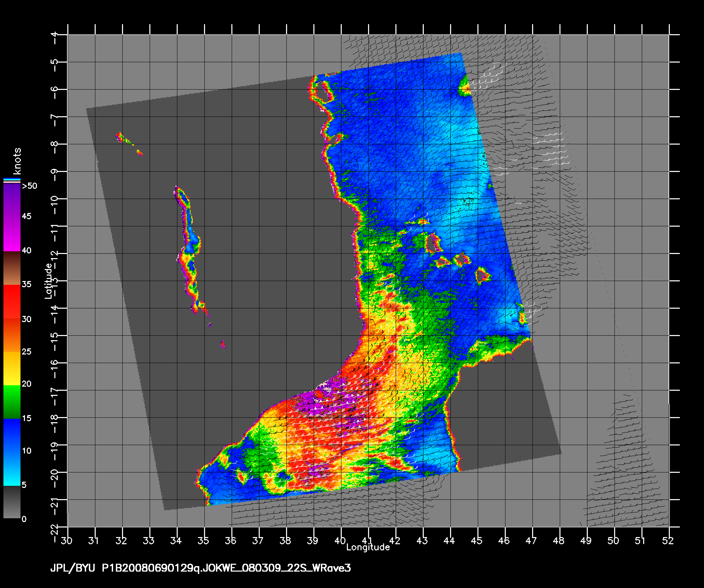Screen dimensions: 704x588
Task: Click the '48' longitude tick label
Action: pos(559,540)
